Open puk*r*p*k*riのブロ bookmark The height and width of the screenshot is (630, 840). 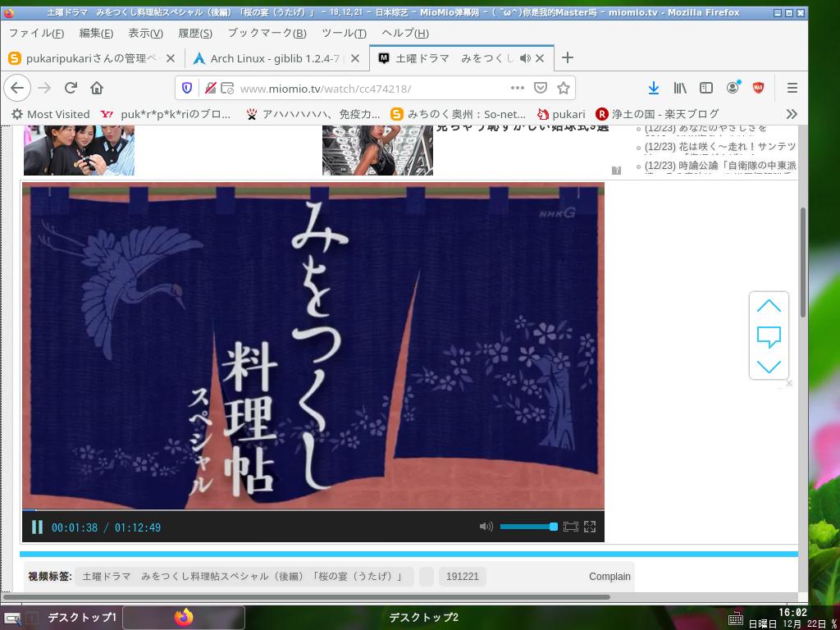pyautogui.click(x=166, y=114)
